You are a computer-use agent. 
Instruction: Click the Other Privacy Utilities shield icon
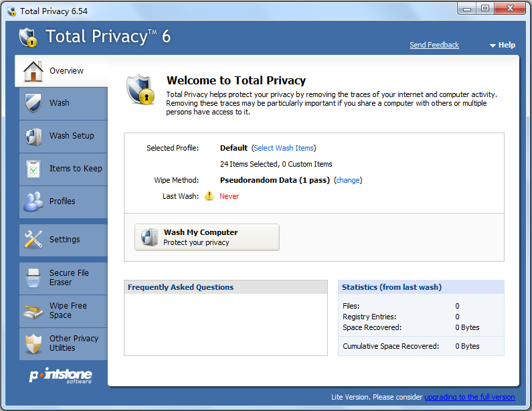pyautogui.click(x=33, y=343)
